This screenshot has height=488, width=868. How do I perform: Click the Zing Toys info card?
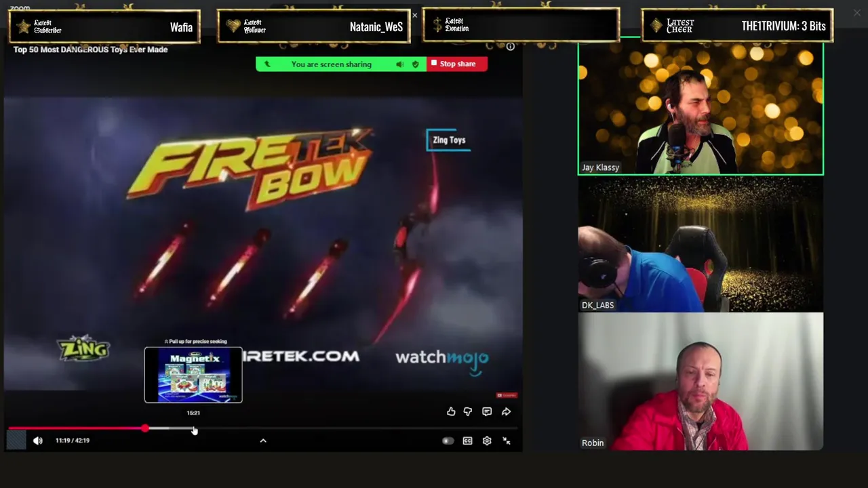(449, 140)
